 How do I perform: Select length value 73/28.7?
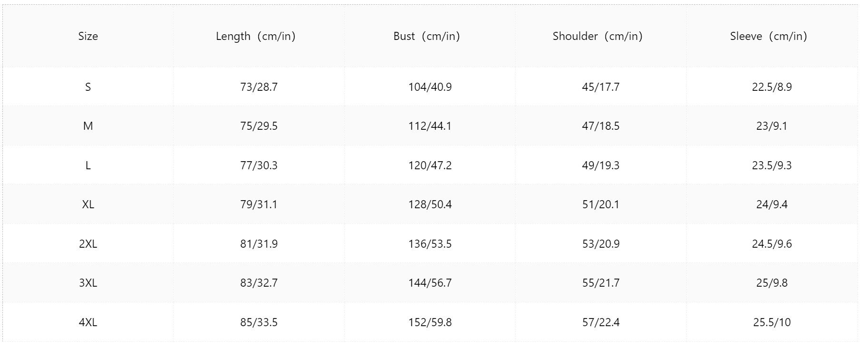click(x=259, y=87)
